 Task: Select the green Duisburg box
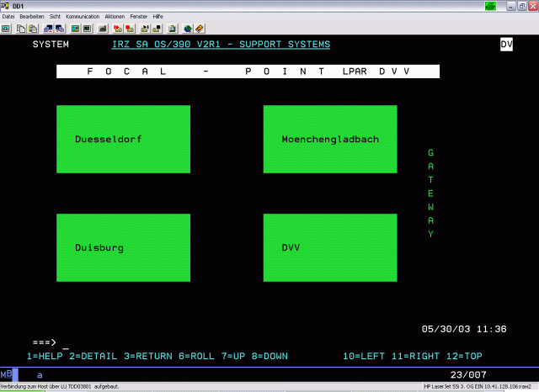point(123,247)
